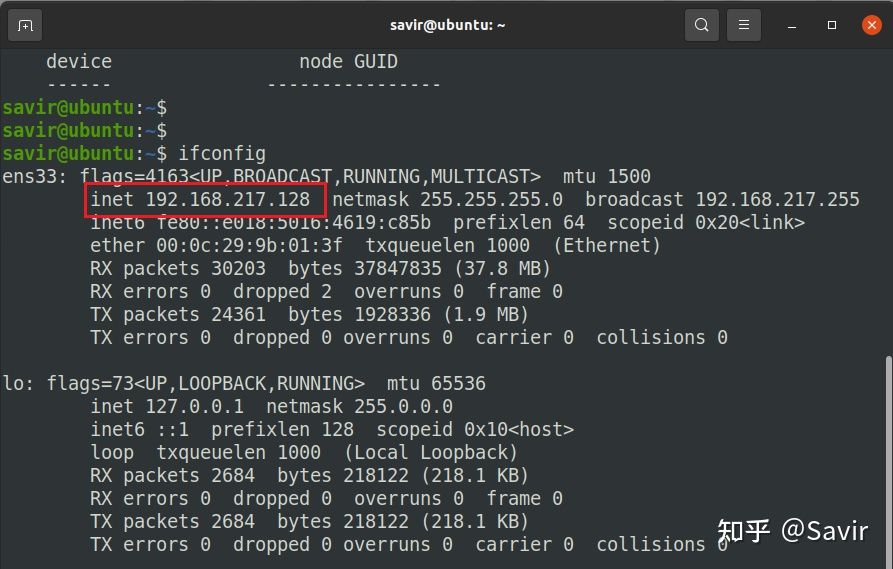893x569 pixels.
Task: Click inet 127.0.0.1 loopback address
Action: click(167, 407)
